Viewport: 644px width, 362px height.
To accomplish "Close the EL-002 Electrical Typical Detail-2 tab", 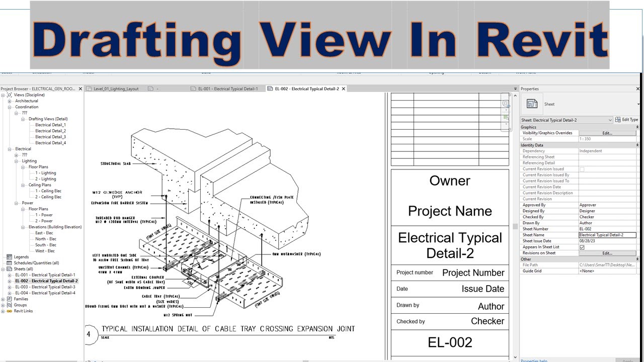I will pos(344,89).
